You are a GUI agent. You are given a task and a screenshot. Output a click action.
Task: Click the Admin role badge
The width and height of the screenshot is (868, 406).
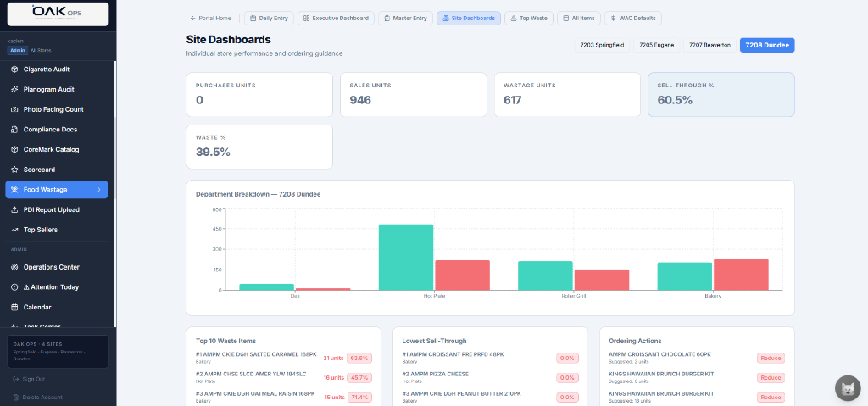coord(17,50)
